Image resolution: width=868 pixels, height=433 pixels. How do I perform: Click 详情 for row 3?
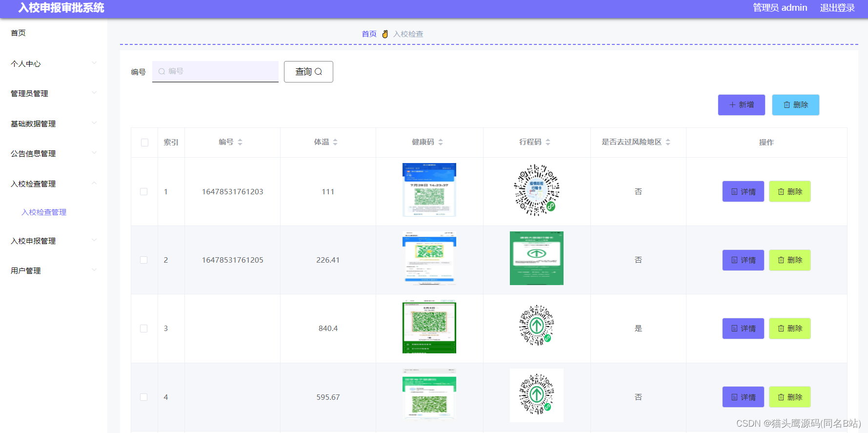(x=743, y=328)
